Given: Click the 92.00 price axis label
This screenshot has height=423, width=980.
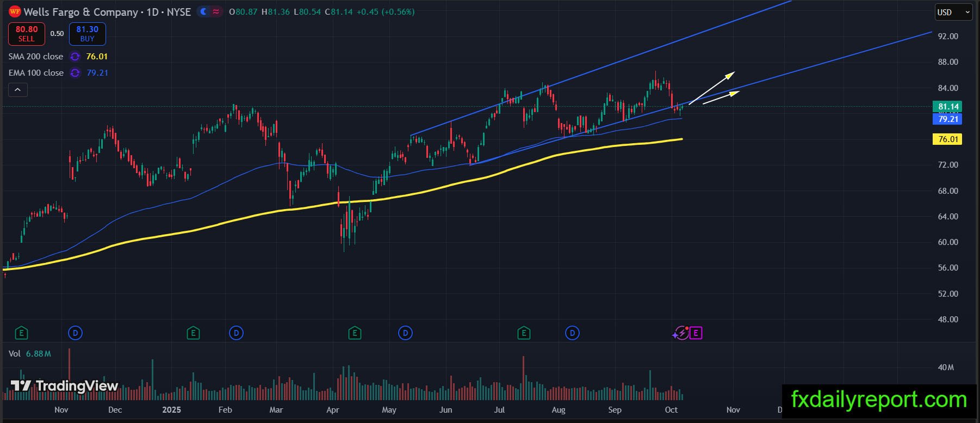Looking at the screenshot, I should coord(948,36).
